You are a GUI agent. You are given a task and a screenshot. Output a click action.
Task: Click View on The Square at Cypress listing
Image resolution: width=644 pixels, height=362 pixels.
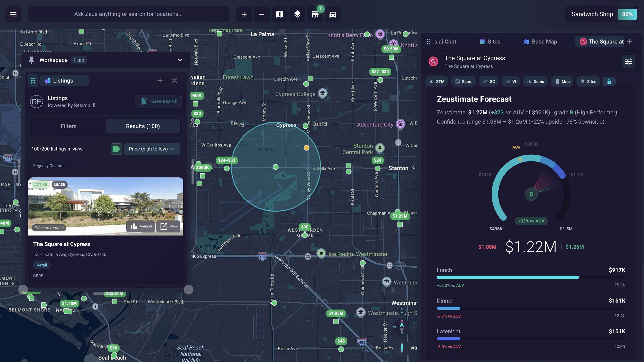pos(169,226)
